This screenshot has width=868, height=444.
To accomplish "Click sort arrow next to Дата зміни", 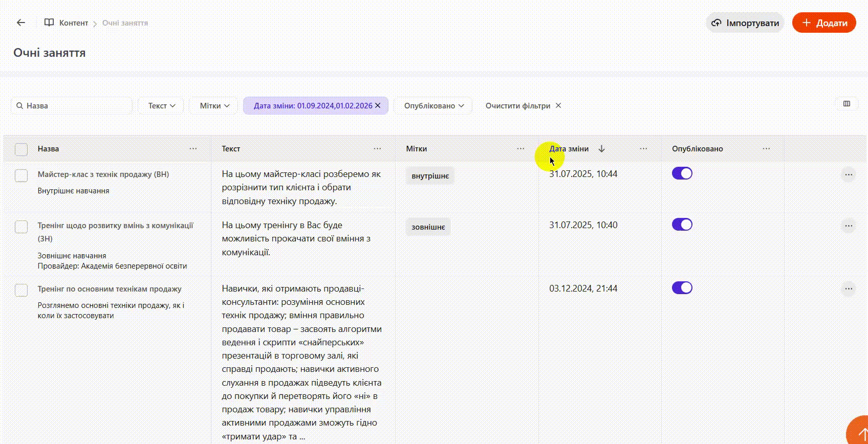I will (601, 149).
